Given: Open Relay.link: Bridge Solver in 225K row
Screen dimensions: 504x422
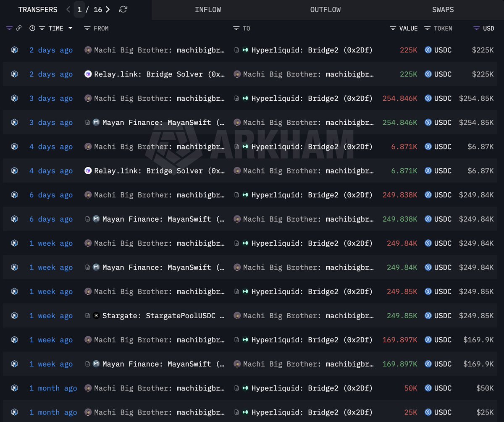Looking at the screenshot, I should pos(160,74).
